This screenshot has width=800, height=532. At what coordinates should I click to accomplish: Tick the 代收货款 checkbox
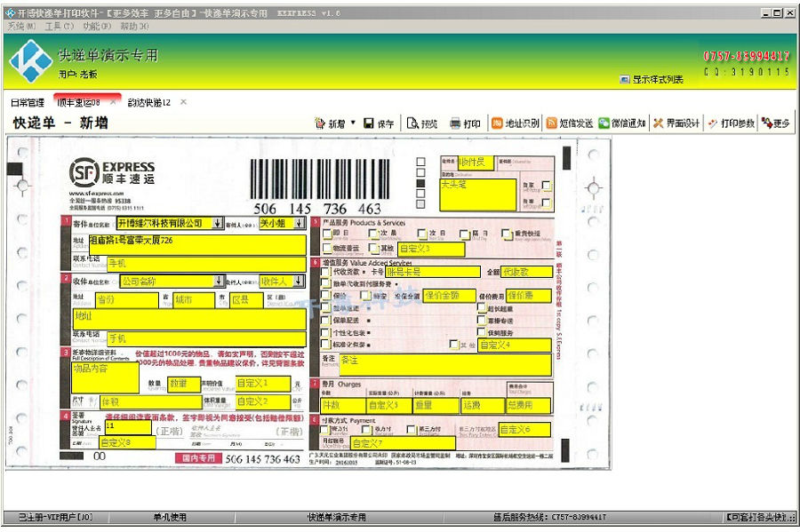[x=326, y=272]
